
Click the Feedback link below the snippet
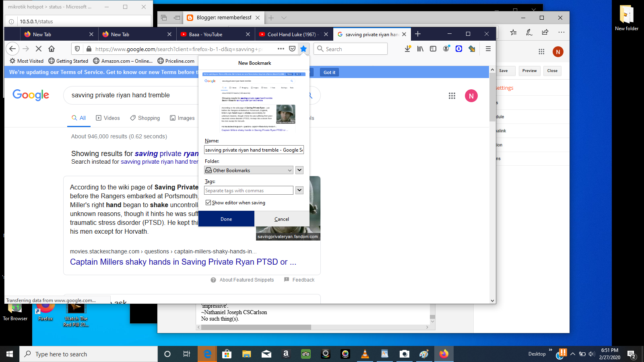click(303, 280)
